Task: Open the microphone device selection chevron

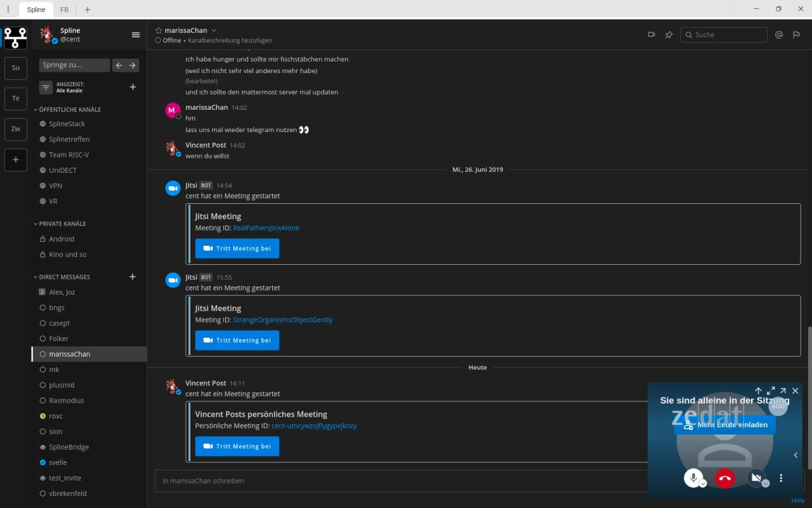Action: click(702, 483)
